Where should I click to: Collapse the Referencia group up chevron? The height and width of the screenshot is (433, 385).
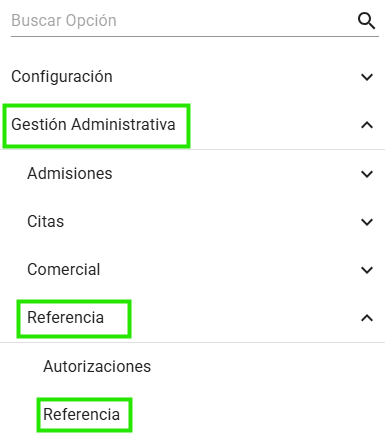[367, 318]
